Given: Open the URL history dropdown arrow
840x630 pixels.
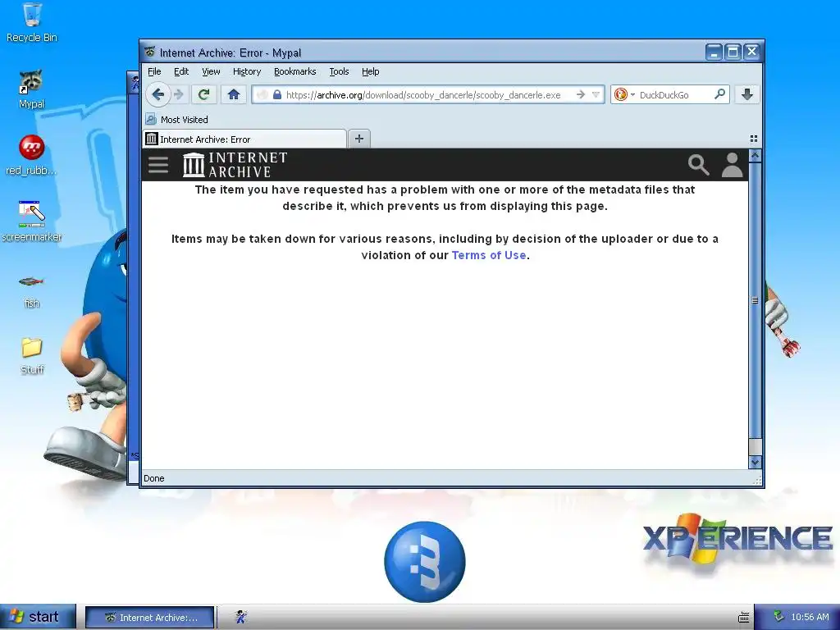Looking at the screenshot, I should tap(596, 95).
